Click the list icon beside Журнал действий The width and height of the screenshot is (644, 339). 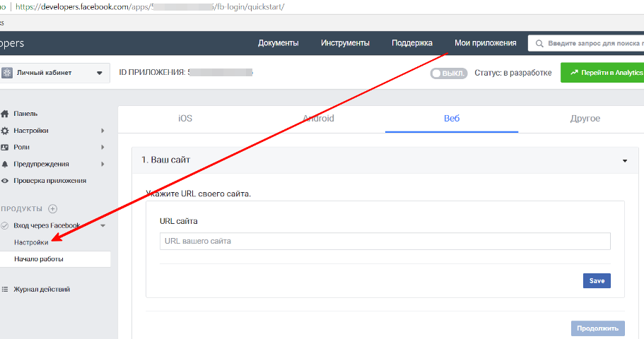click(4, 290)
